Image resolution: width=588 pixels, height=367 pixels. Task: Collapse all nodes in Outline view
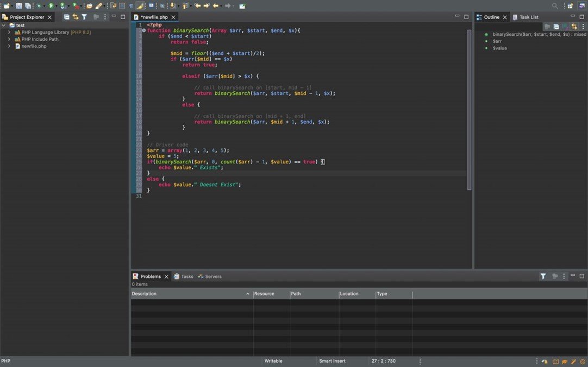[556, 27]
